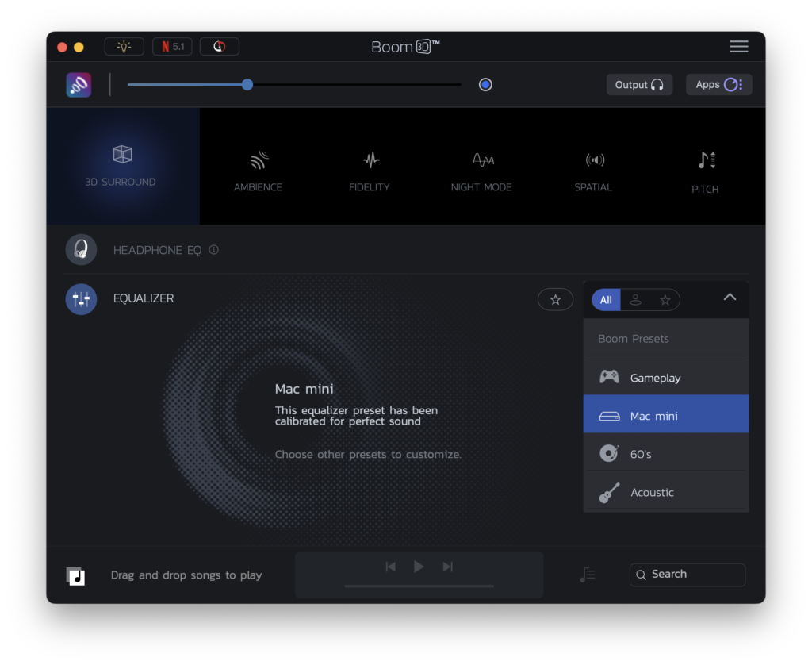Image resolution: width=812 pixels, height=665 pixels.
Task: Select the Night Mode effect
Action: [x=481, y=171]
